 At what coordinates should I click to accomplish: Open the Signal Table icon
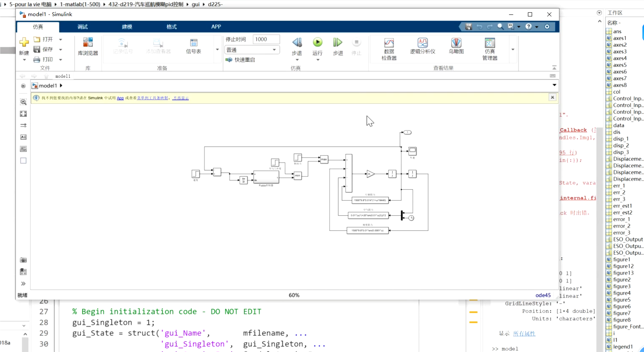coord(193,43)
